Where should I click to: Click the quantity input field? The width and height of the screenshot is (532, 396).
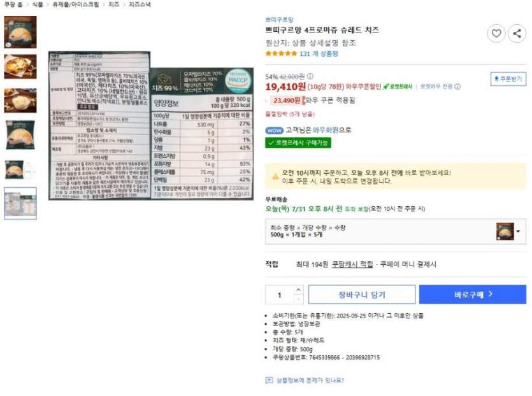point(280,295)
